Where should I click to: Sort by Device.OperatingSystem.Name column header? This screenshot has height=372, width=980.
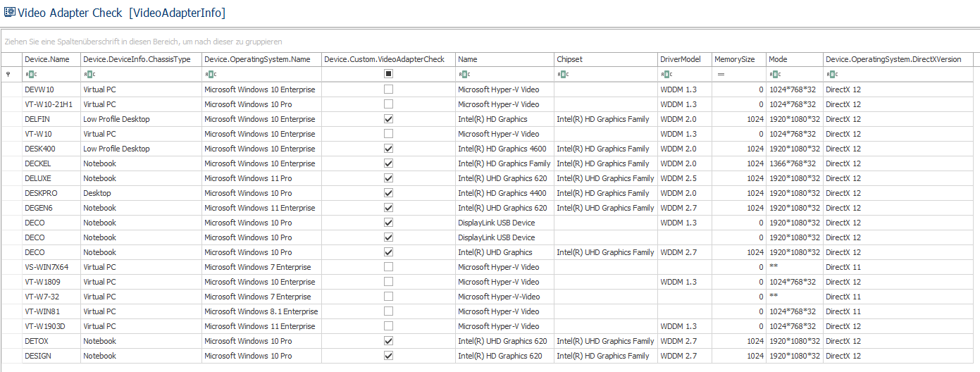click(262, 59)
